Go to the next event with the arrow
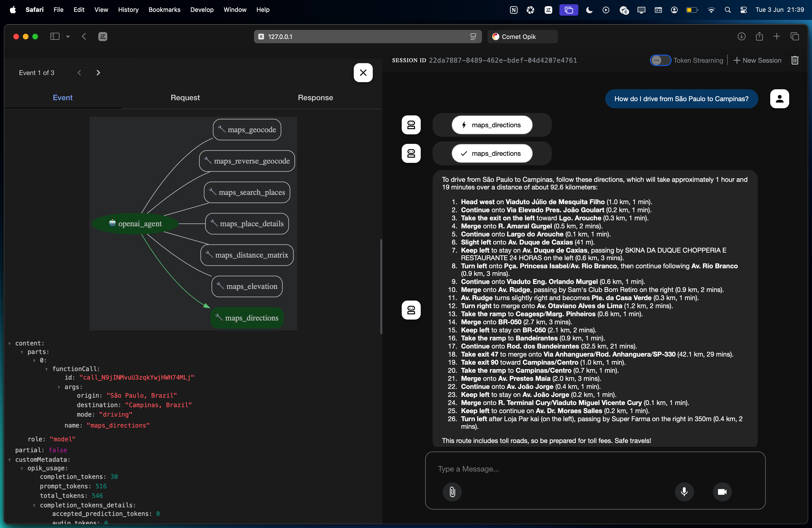The height and width of the screenshot is (528, 812). (98, 72)
